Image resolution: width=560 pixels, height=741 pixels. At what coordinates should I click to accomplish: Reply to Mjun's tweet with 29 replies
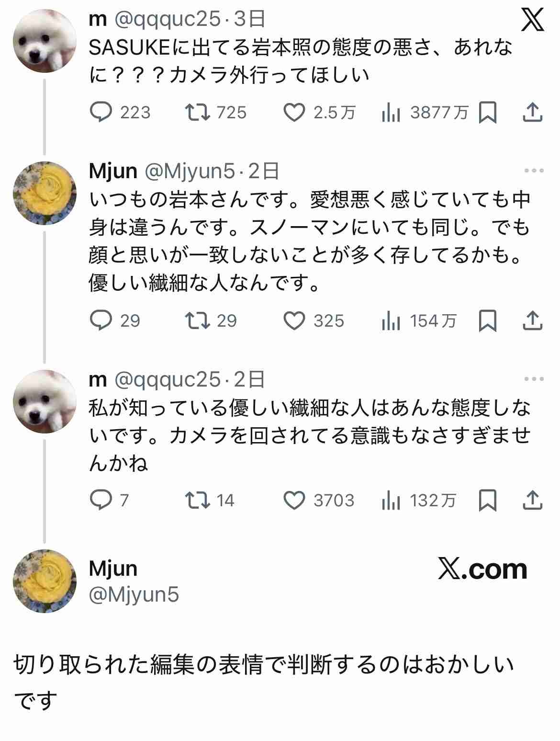pyautogui.click(x=101, y=321)
